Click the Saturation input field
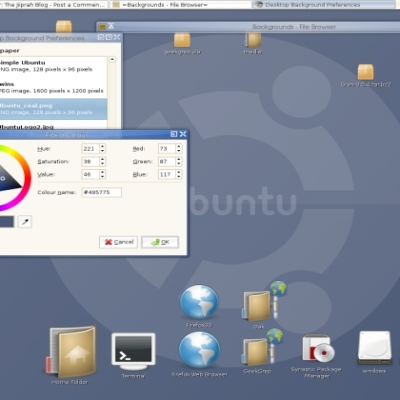Screen dimensions: 400x400 click(91, 161)
